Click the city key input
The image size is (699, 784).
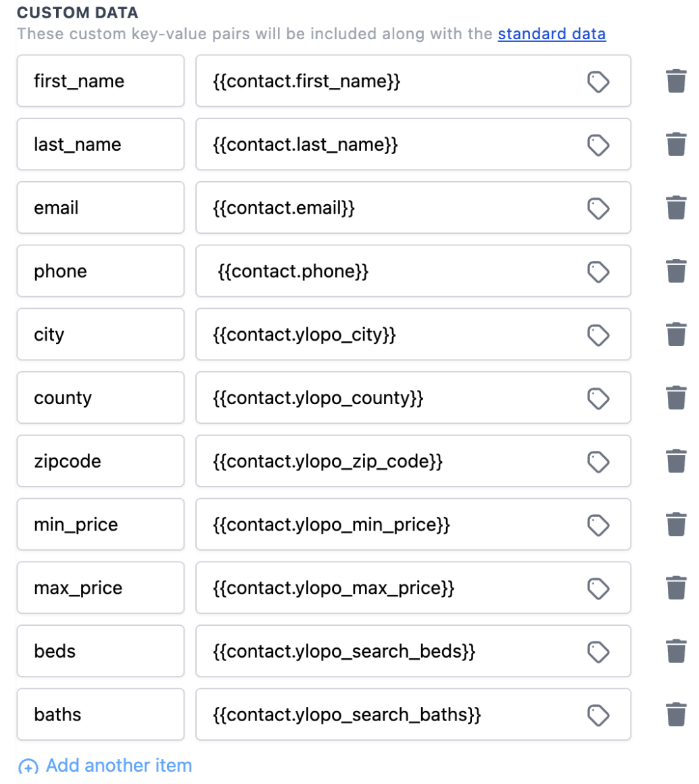(100, 335)
